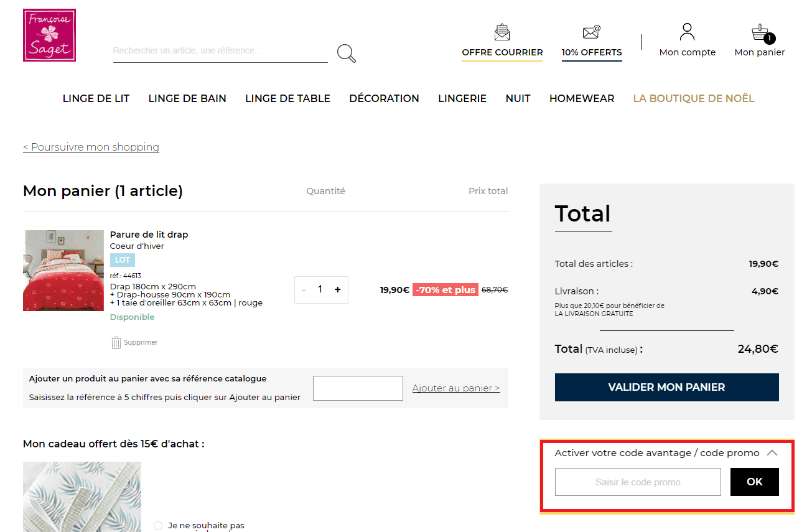The width and height of the screenshot is (812, 532).
Task: Click the Supprimer trash icon
Action: point(116,342)
